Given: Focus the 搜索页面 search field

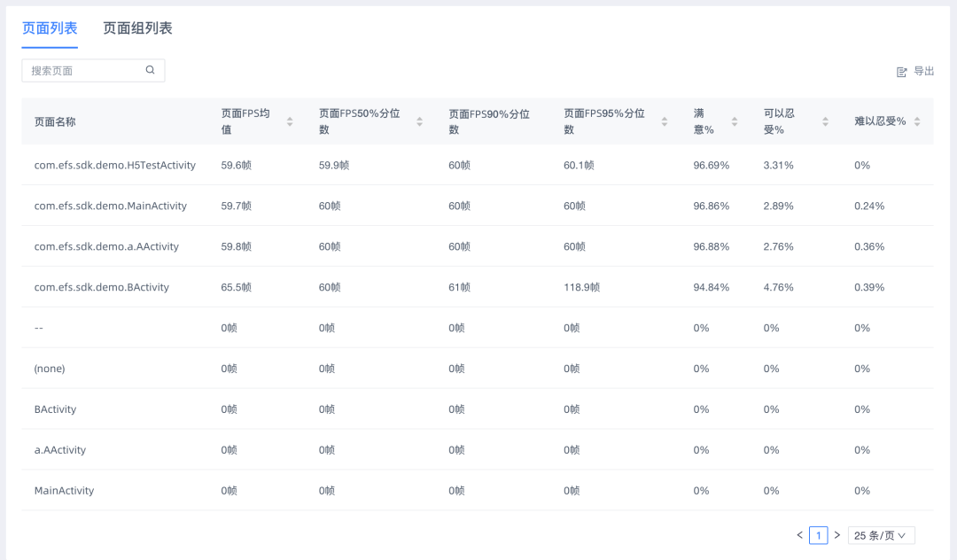Looking at the screenshot, I should point(93,71).
